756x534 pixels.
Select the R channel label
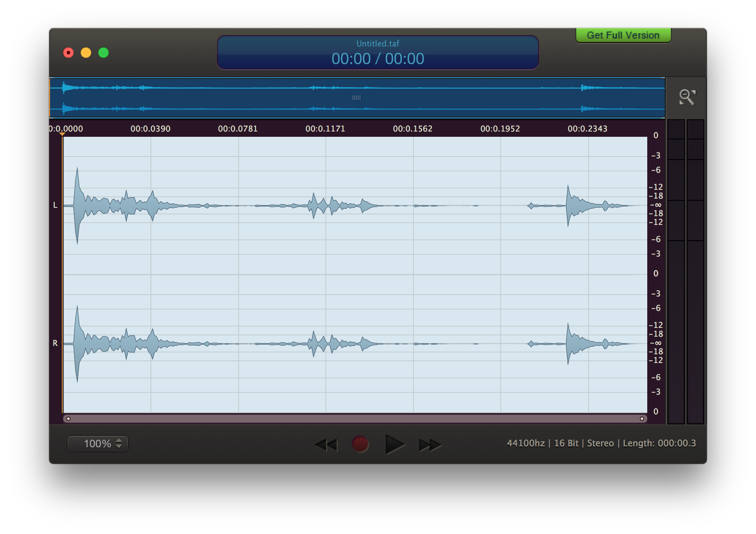point(55,343)
